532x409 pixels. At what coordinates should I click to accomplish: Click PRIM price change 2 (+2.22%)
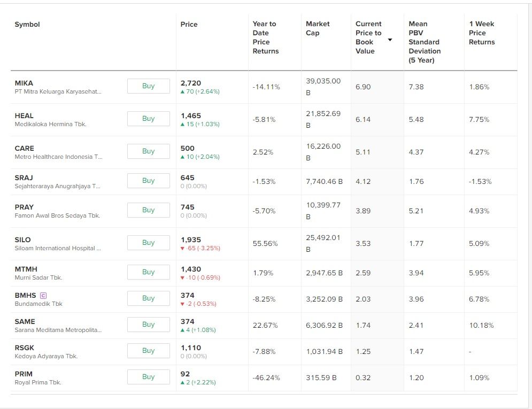[x=198, y=382]
